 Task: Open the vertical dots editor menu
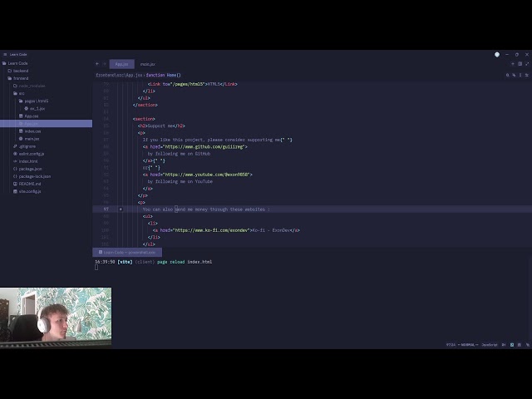520,75
